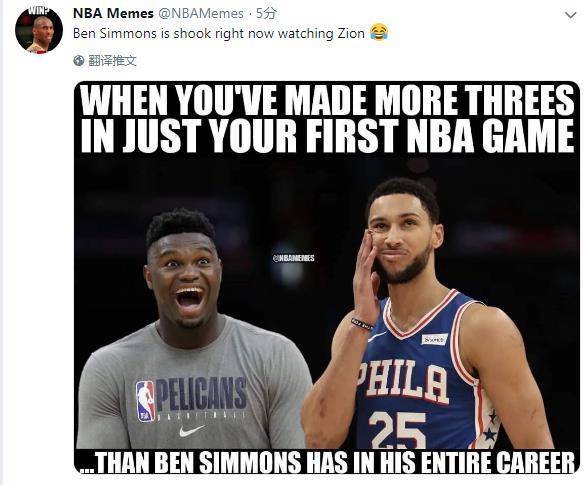Click the laughing crying emoji
Image resolution: width=587 pixels, height=485 pixels.
tap(379, 33)
